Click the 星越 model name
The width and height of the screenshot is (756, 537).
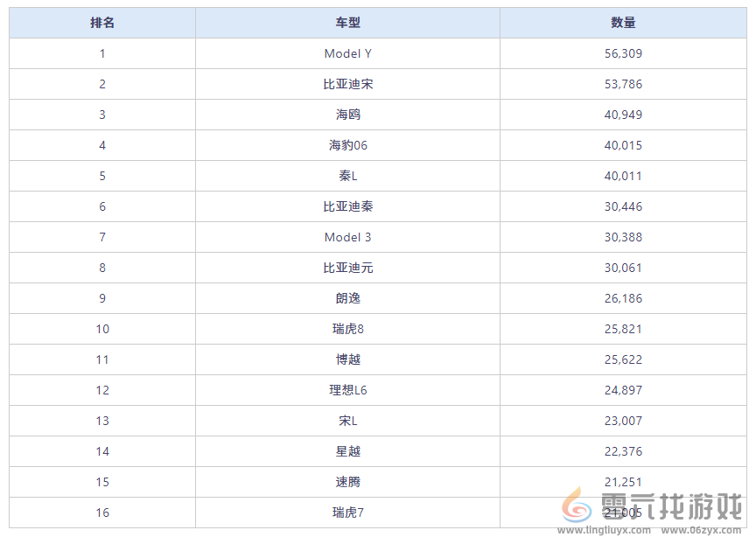coord(348,451)
